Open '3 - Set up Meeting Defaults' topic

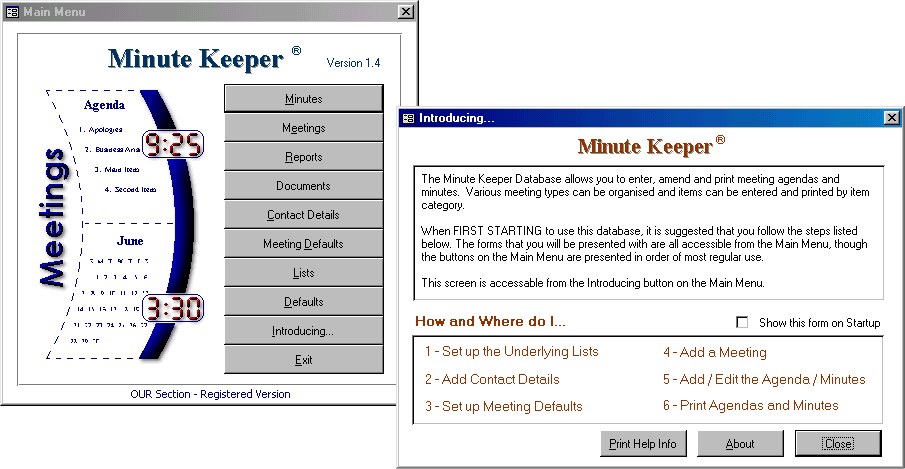point(503,406)
